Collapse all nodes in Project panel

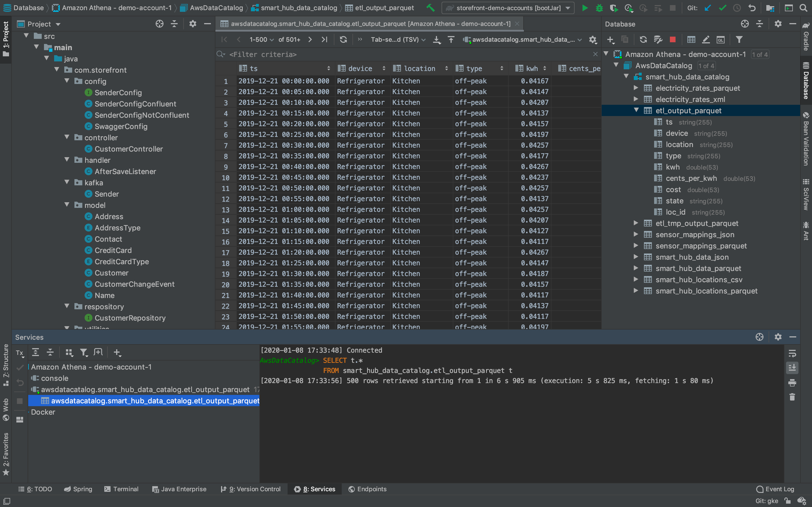(x=174, y=23)
